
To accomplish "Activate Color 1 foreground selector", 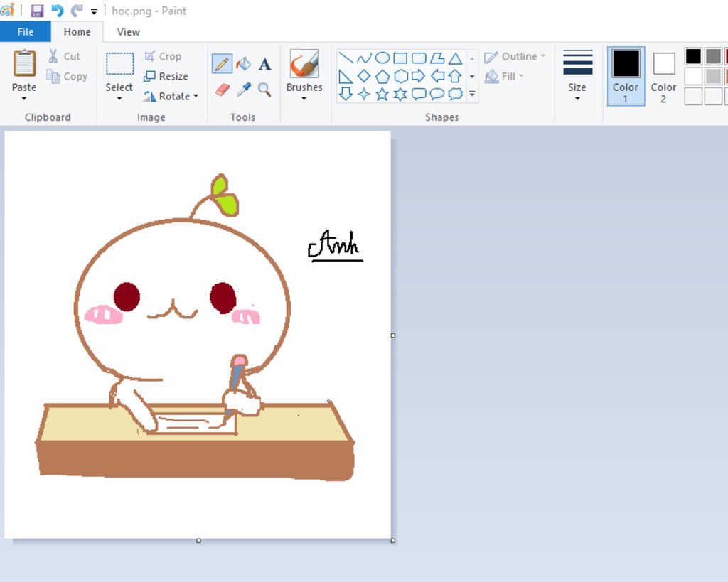I will point(626,76).
